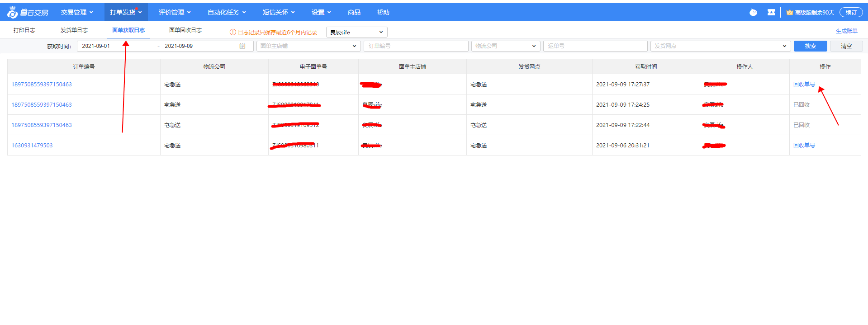
Task: Click the orange notice info icon
Action: click(233, 32)
